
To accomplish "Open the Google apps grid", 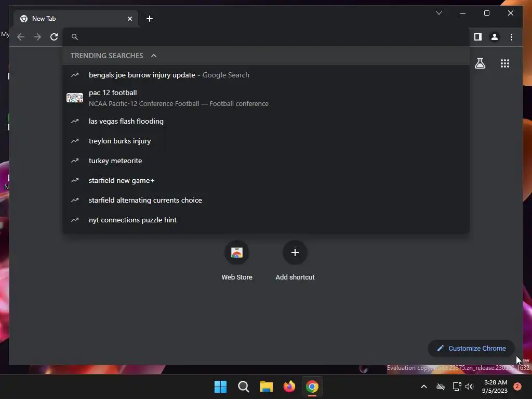I will pos(505,63).
